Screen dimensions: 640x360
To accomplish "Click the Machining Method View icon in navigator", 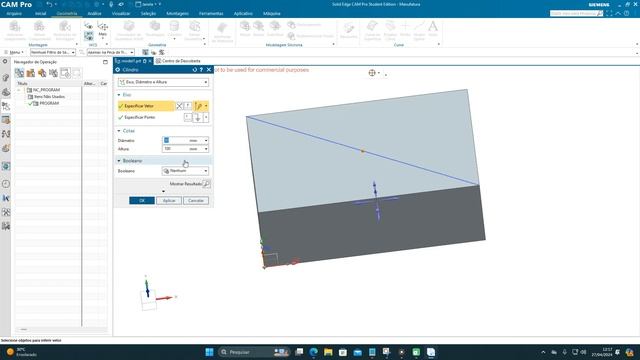I will [x=53, y=73].
